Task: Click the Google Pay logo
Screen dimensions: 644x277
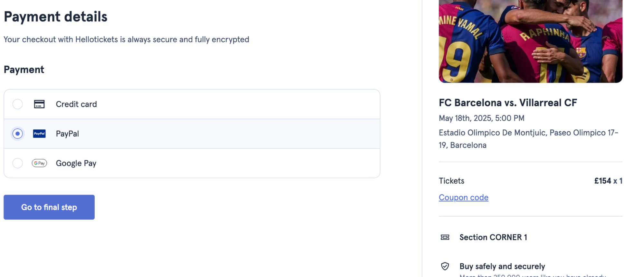Action: point(39,163)
